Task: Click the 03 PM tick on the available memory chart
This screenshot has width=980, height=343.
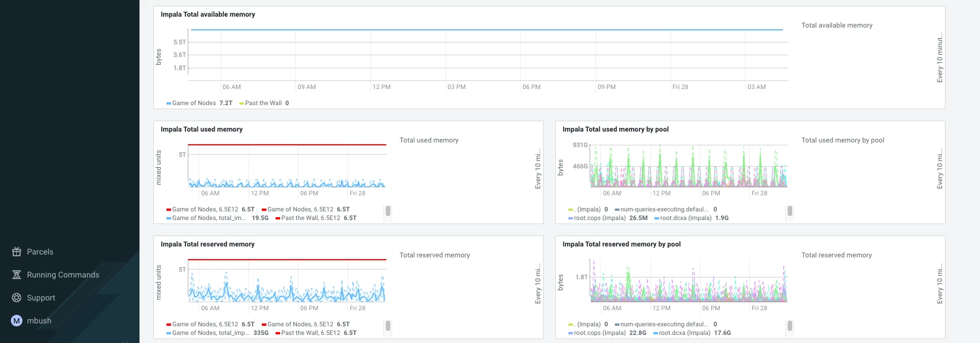Action: (x=456, y=87)
